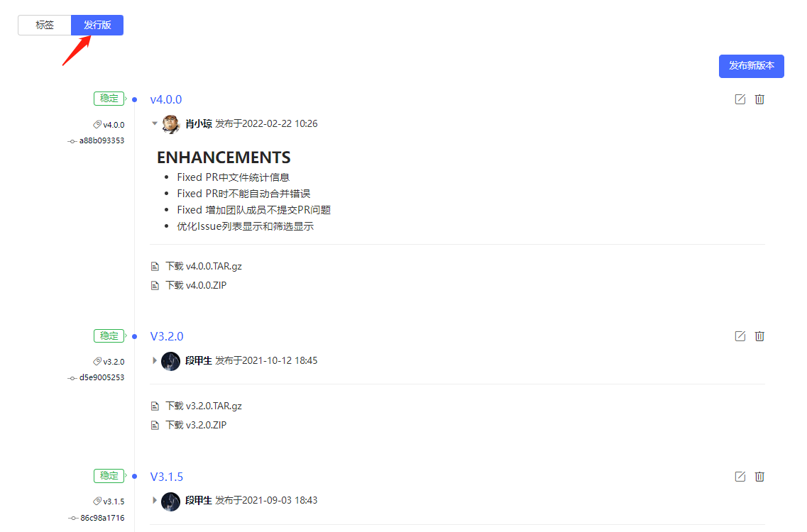Viewport: 807px width, 532px height.
Task: Delete the v4.0.0 release
Action: (759, 99)
